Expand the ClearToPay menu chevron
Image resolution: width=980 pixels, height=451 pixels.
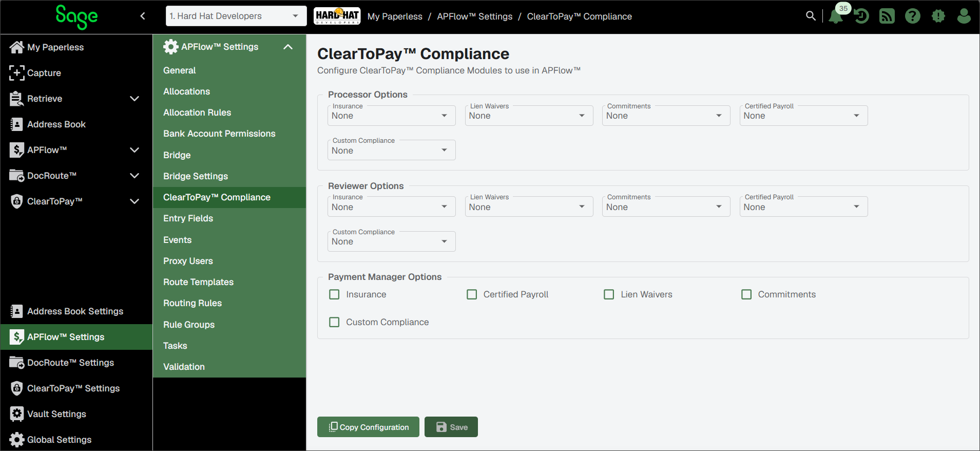[134, 201]
